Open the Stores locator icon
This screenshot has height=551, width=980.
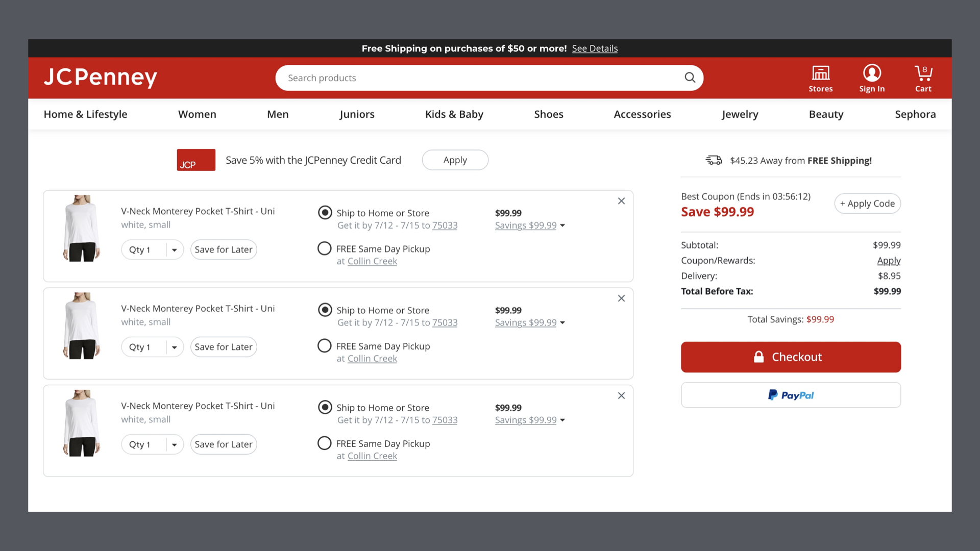(x=821, y=79)
